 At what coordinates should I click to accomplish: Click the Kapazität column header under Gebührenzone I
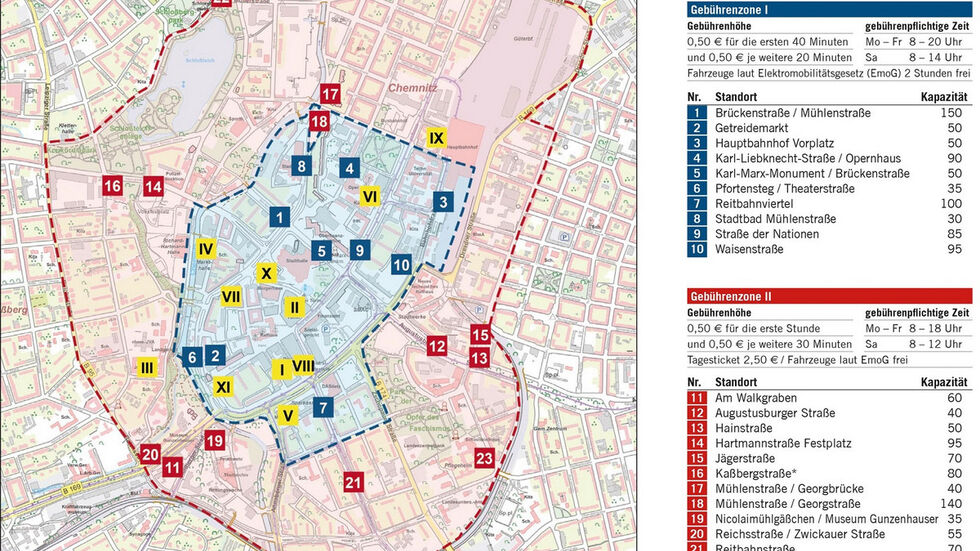943,96
